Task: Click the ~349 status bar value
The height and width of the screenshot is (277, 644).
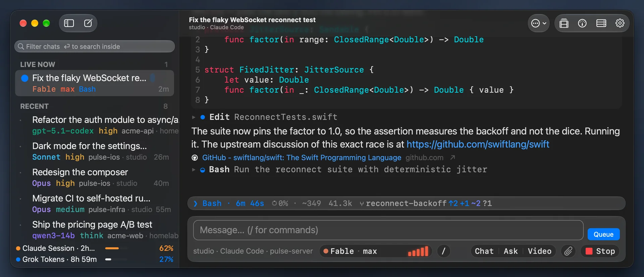Action: pos(311,203)
